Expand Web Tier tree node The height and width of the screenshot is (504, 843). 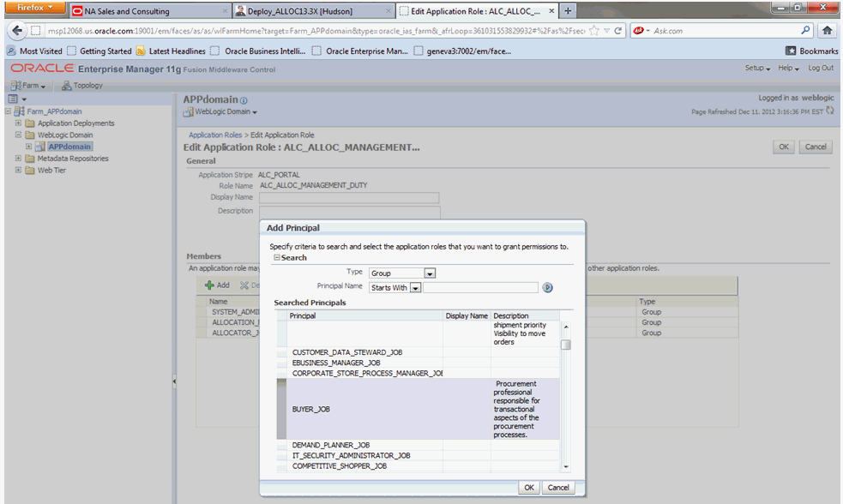[18, 171]
